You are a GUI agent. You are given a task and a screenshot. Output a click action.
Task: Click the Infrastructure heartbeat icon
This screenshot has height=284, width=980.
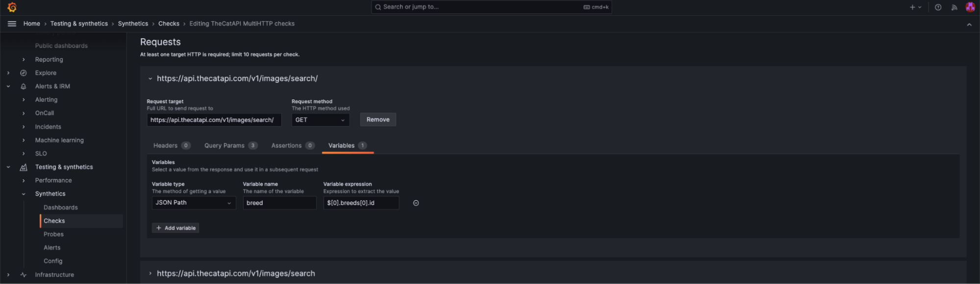[x=24, y=275]
